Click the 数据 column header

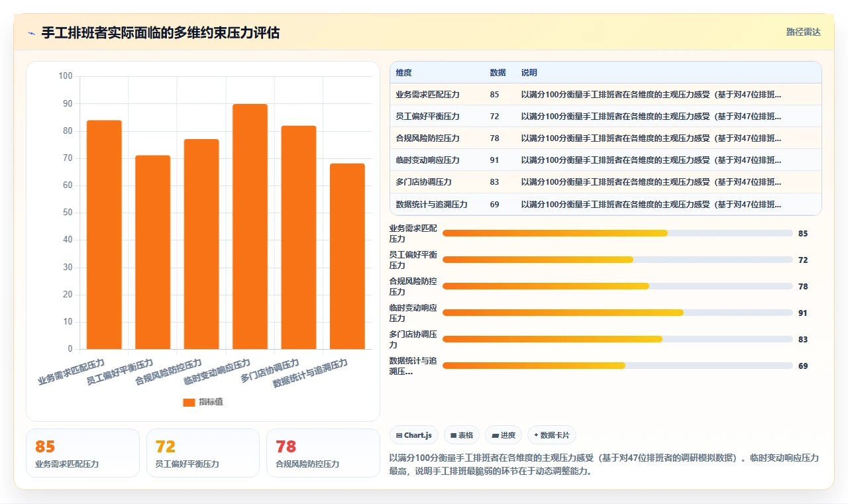[x=498, y=73]
